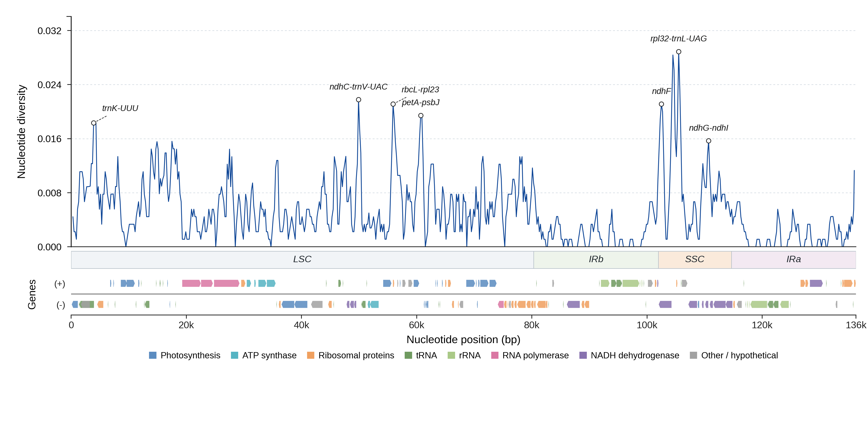Click the 'ATP synthase' legend text
This screenshot has height=422, width=868.
point(269,355)
